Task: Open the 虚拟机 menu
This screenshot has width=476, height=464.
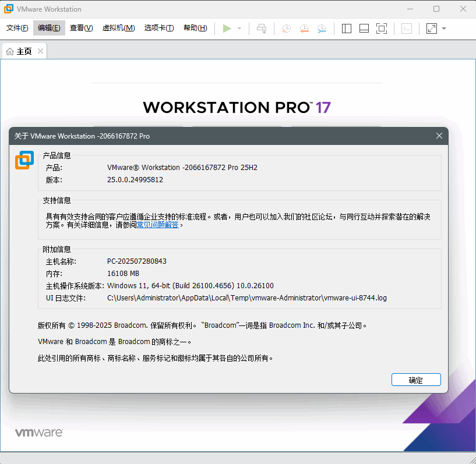Action: click(118, 27)
